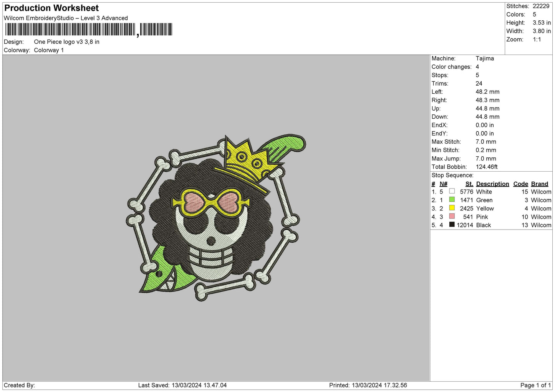Click the Pink row stitch count 541
The width and height of the screenshot is (555, 392).
(468, 217)
